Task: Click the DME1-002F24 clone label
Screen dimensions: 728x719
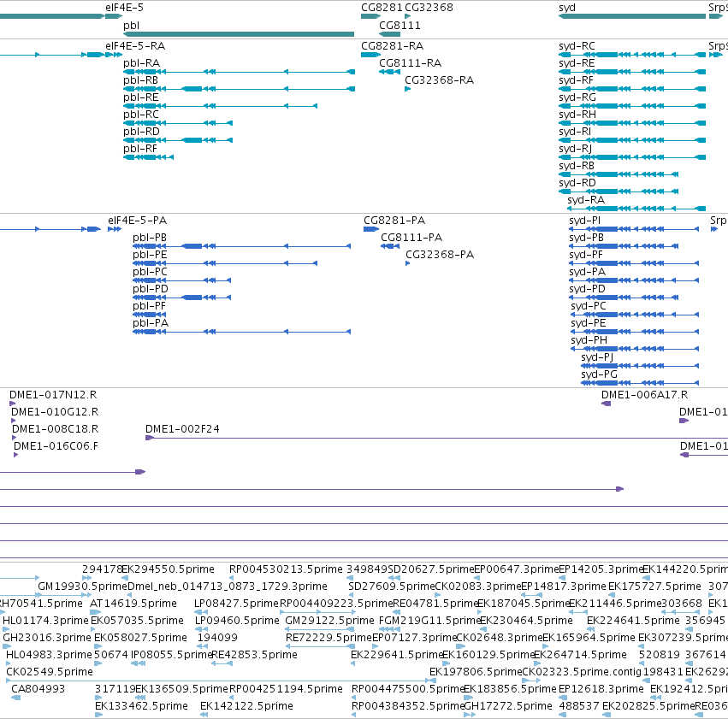Action: tap(182, 429)
